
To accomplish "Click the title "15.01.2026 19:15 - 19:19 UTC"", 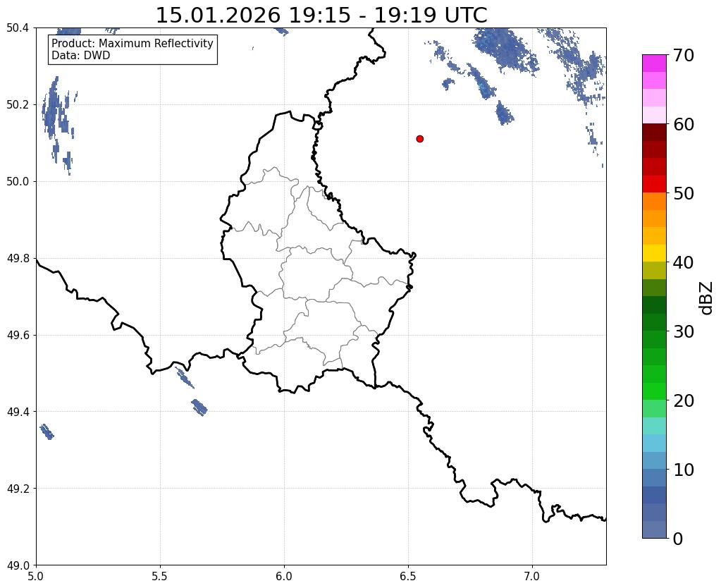I will click(321, 16).
